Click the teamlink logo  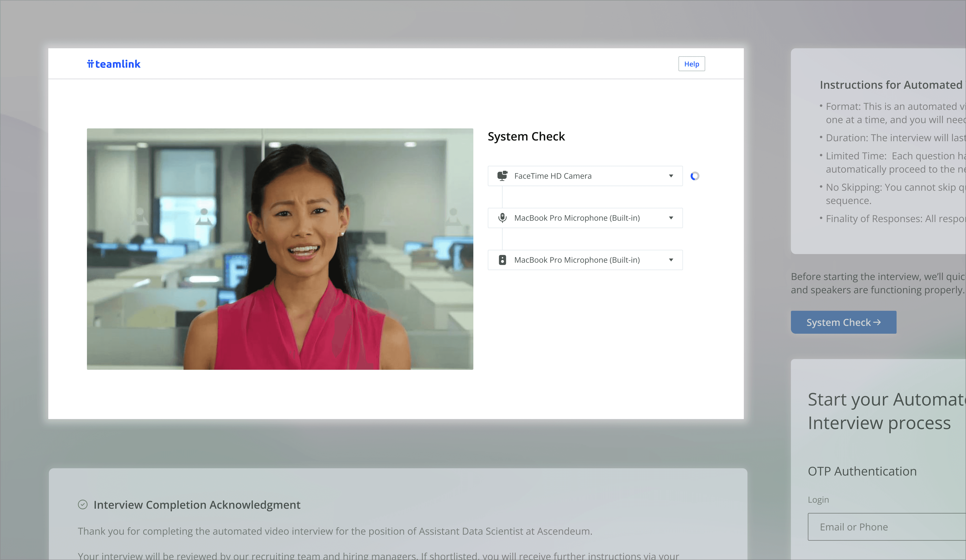114,64
